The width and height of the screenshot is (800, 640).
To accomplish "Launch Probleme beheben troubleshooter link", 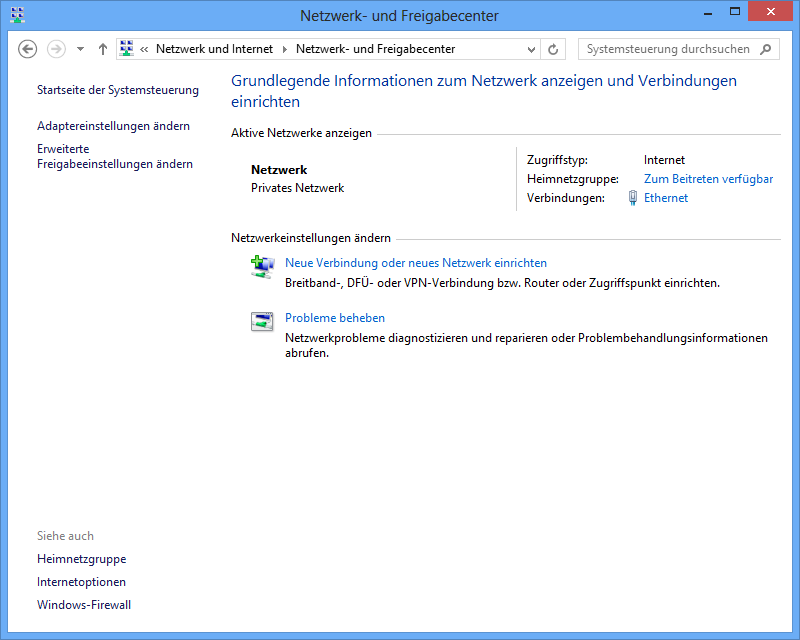I will tap(334, 318).
